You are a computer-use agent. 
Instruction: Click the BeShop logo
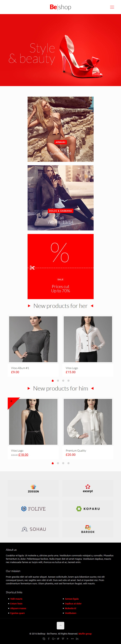[x=60, y=7]
